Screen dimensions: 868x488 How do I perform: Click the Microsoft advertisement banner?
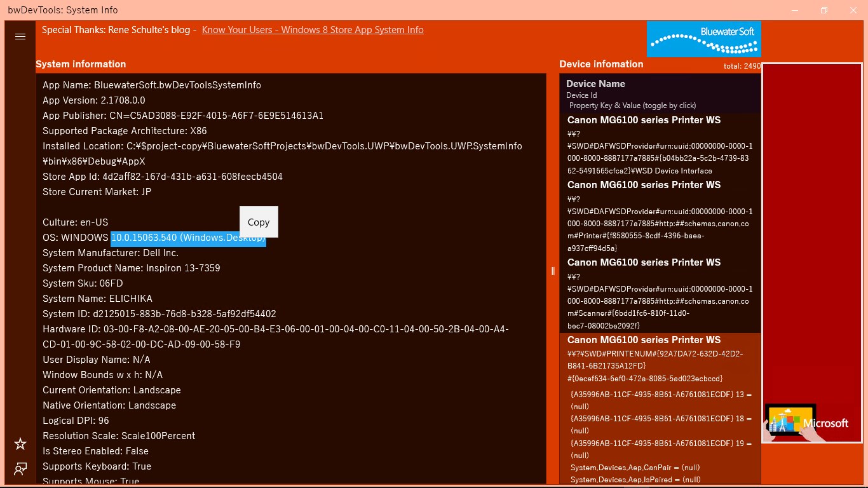click(x=812, y=253)
